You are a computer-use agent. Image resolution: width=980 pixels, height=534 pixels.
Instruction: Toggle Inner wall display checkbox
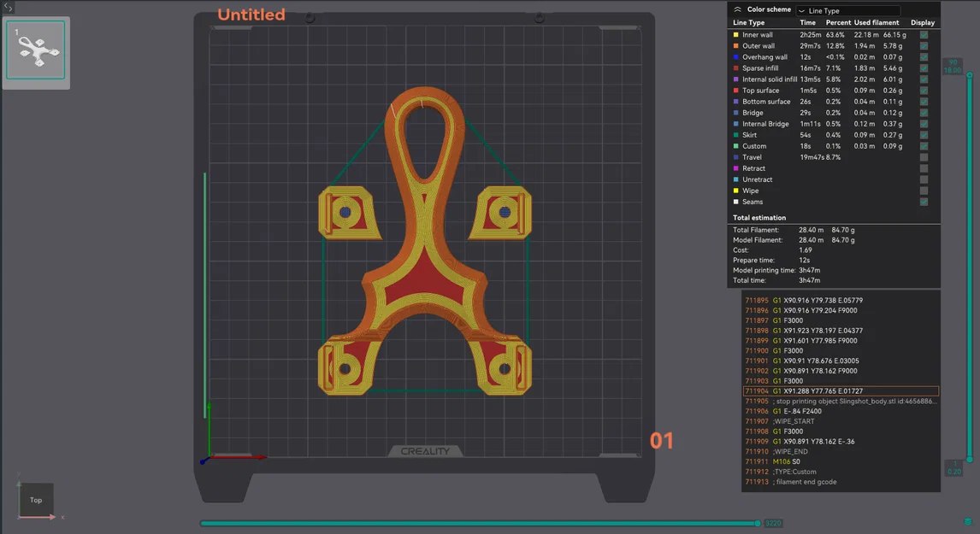tap(924, 35)
